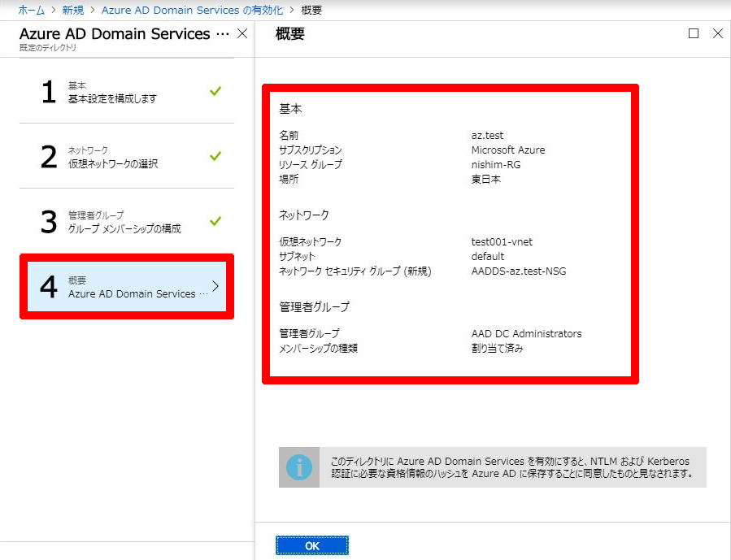This screenshot has width=731, height=560.
Task: Open the 新規 breadcrumb link
Action: point(72,10)
